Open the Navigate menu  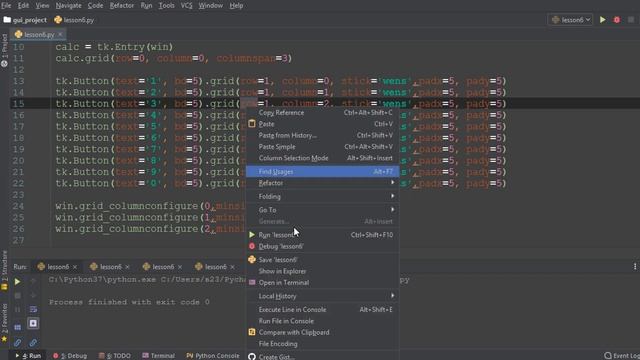coord(69,6)
